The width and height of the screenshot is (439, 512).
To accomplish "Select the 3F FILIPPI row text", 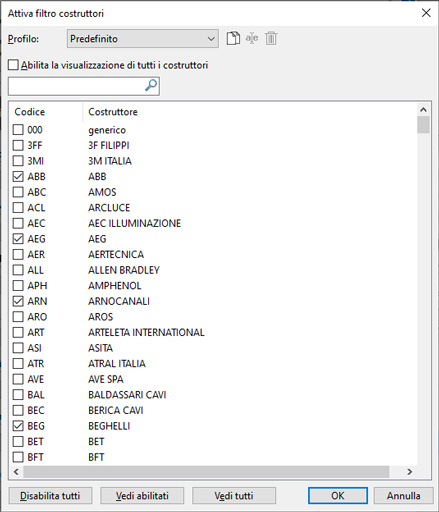I will pos(109,145).
